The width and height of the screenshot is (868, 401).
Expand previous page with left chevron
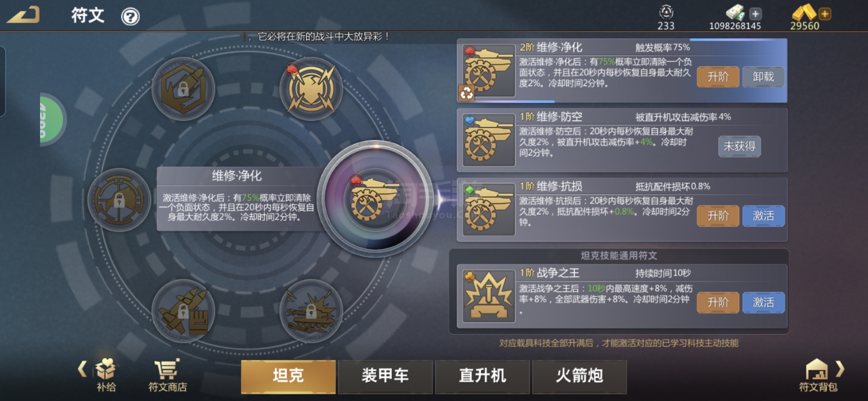tap(82, 369)
